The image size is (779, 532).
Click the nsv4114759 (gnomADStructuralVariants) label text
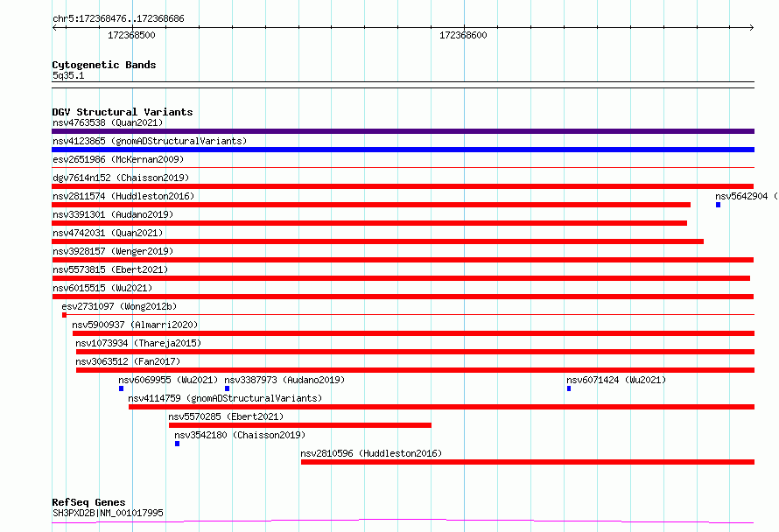tap(225, 398)
